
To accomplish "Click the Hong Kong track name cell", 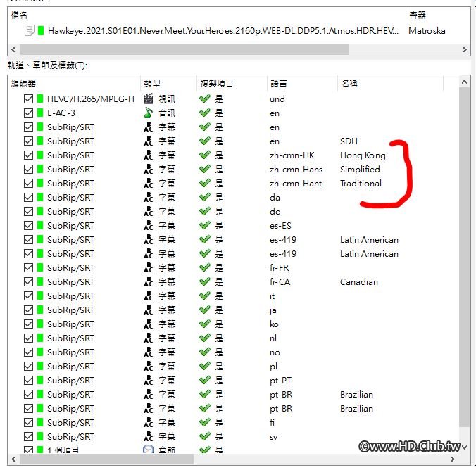I will (x=363, y=155).
